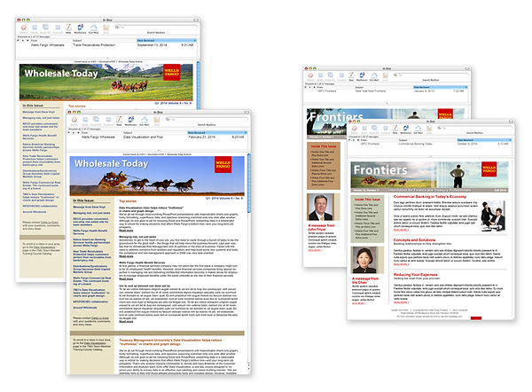Click Delete icon in Commercial Banking Today Frontiers window

(354, 129)
